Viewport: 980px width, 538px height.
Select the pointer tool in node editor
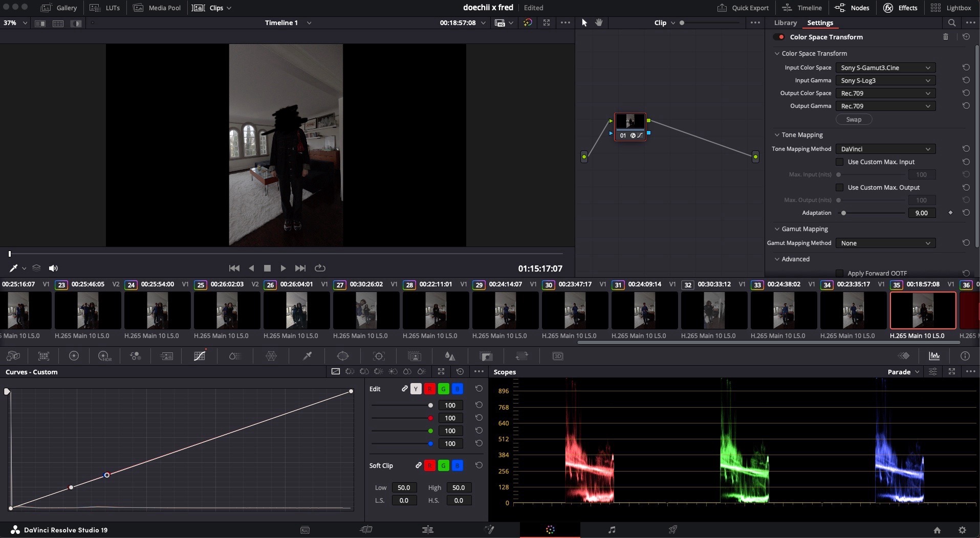[584, 23]
